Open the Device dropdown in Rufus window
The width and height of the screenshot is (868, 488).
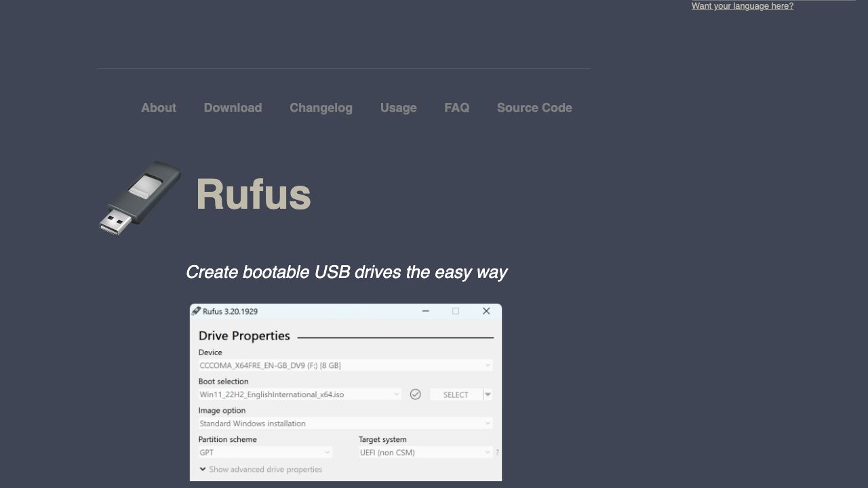point(345,365)
